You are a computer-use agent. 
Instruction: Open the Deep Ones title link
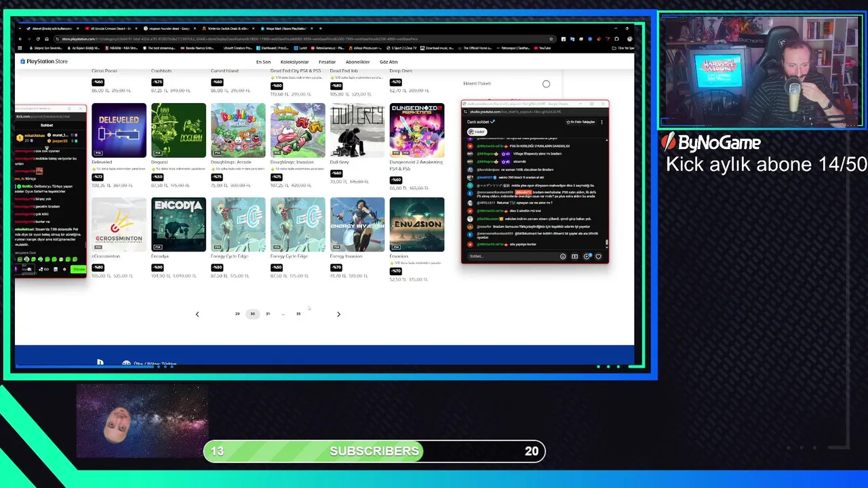401,71
